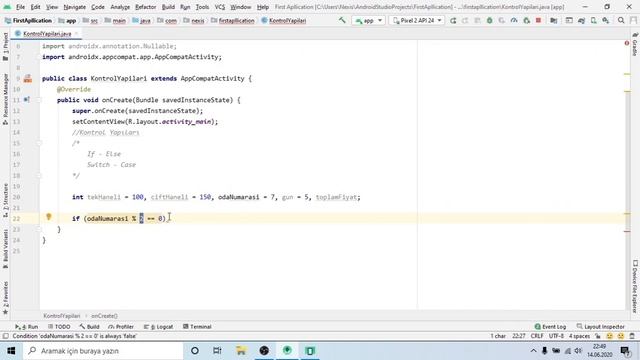Viewport: 640px width, 360px height.
Task: Click the taskbar search box 'Aramak için buraya yazın'
Action: coord(102,351)
